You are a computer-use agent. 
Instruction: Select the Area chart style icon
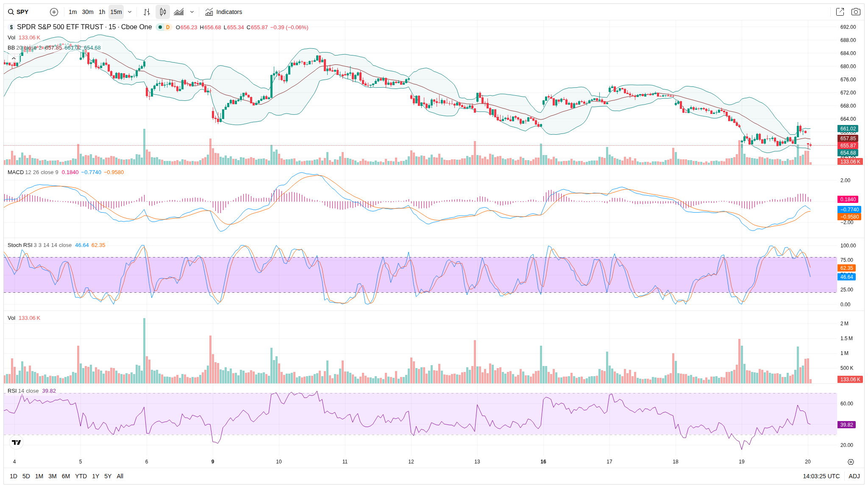[179, 12]
